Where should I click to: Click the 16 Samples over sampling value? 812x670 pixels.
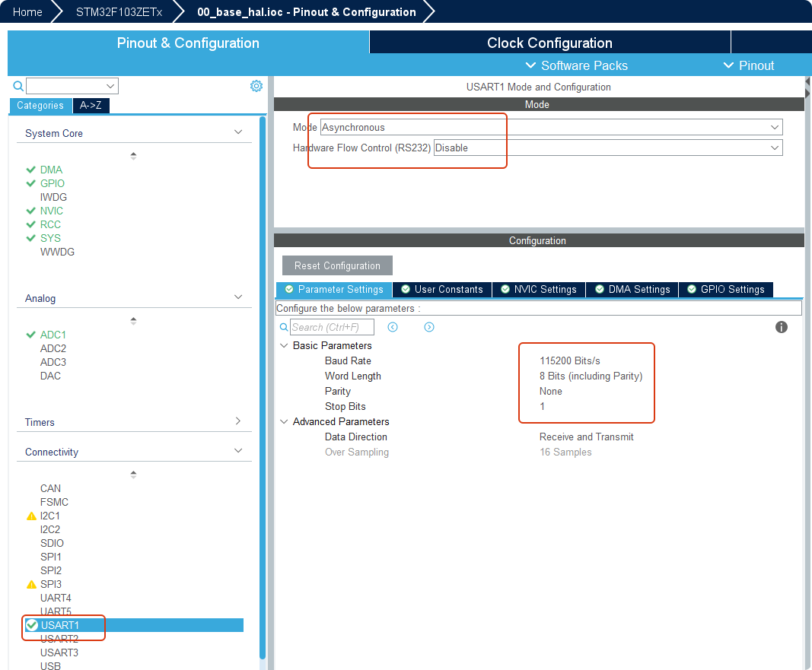[x=565, y=452]
